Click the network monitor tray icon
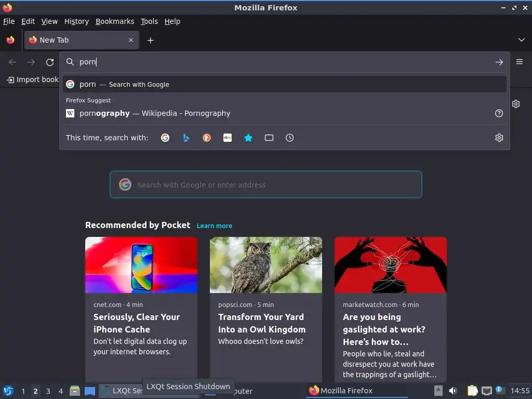 pyautogui.click(x=486, y=391)
